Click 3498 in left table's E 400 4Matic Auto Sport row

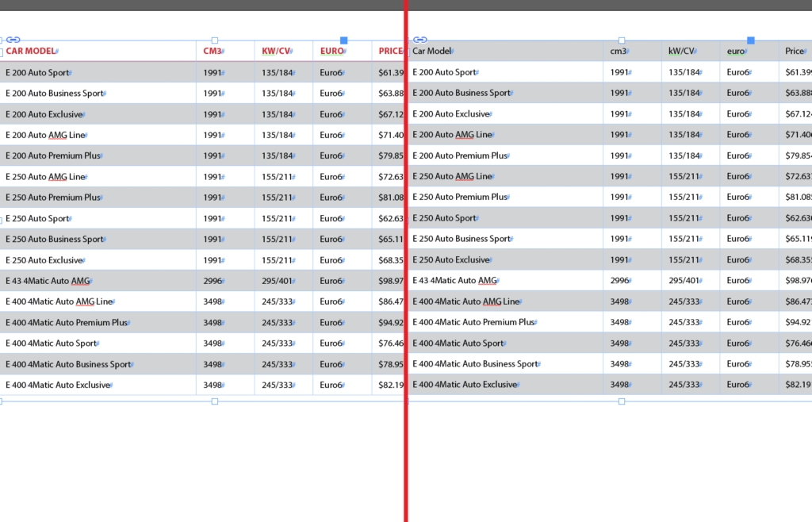point(213,344)
